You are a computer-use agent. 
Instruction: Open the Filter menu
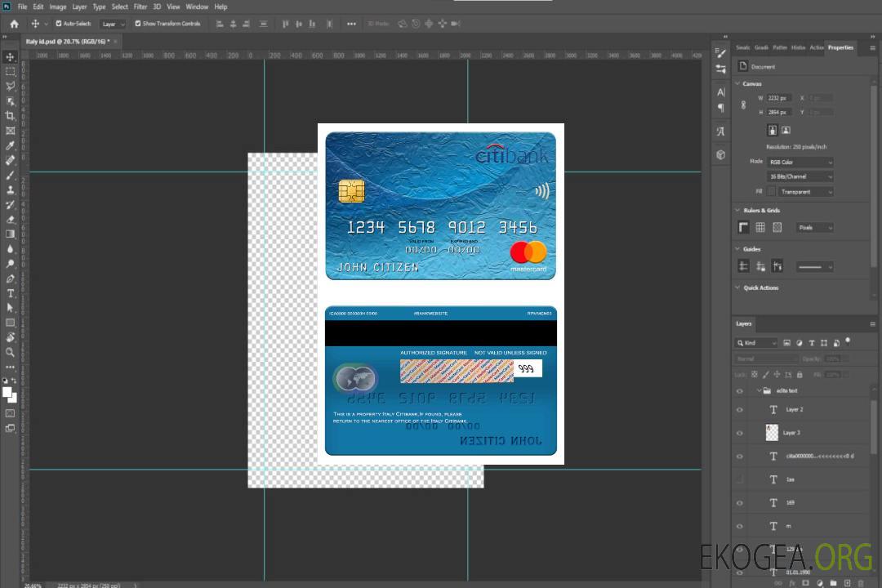coord(140,7)
